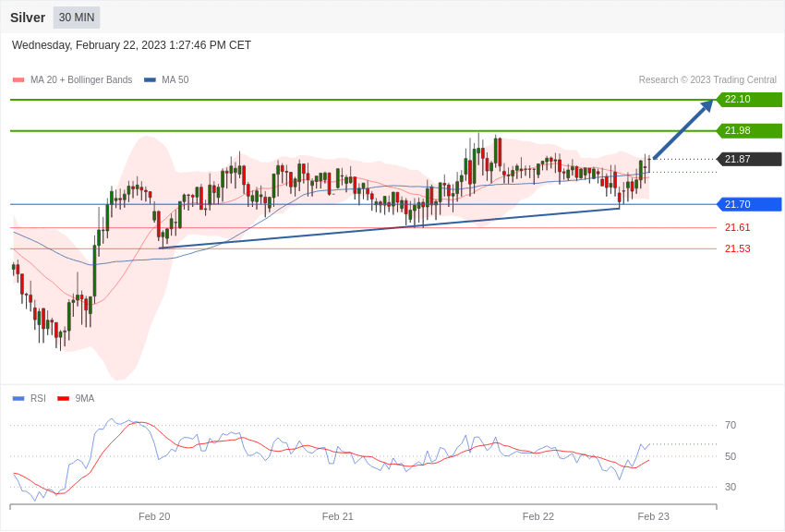
Task: Select the 21.70 blue pivot price tag
Action: tap(750, 204)
